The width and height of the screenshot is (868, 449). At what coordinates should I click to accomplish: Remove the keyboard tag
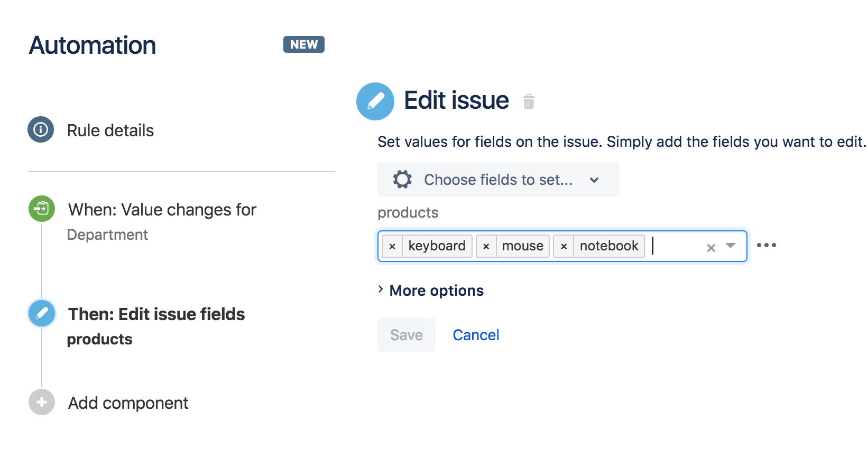point(392,246)
